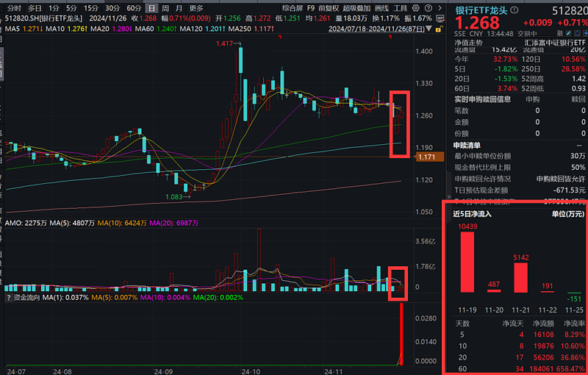Select the 60分 period tab
This screenshot has height=375, width=588.
click(134, 8)
